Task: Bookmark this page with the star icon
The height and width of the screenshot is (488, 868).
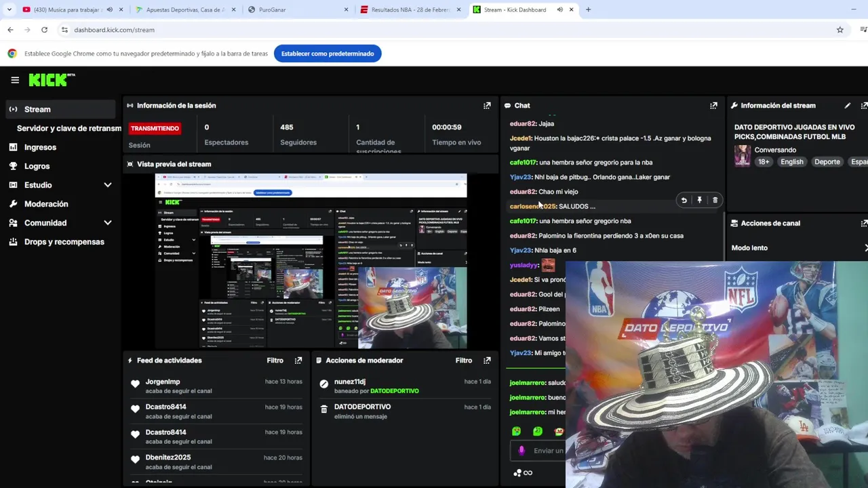Action: (x=840, y=30)
